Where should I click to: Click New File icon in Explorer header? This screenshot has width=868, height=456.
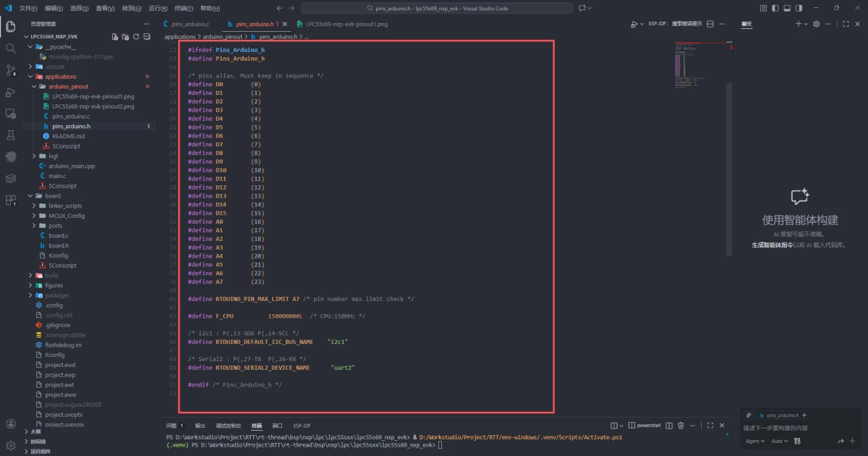tap(114, 36)
